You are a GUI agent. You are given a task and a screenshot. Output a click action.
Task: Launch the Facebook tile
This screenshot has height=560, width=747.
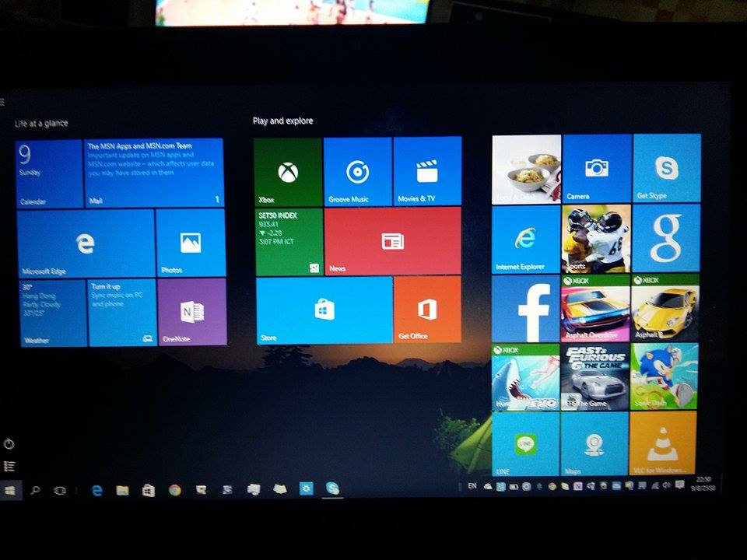[x=526, y=309]
